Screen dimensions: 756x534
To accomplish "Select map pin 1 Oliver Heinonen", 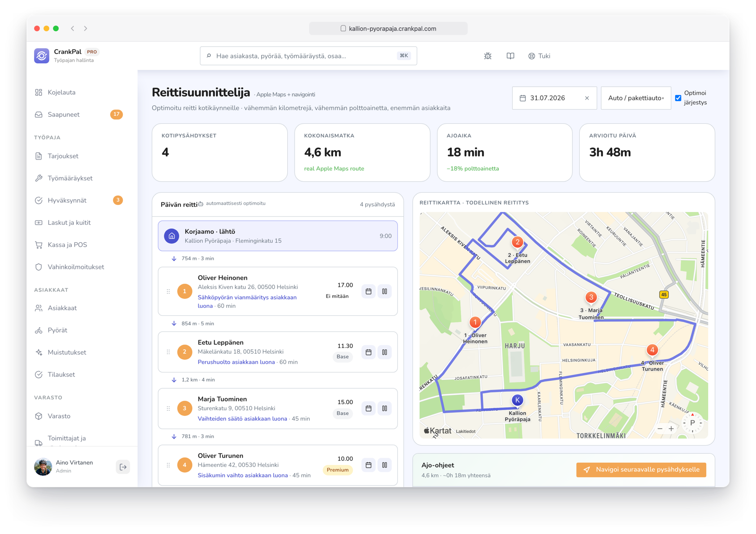I will point(475,322).
